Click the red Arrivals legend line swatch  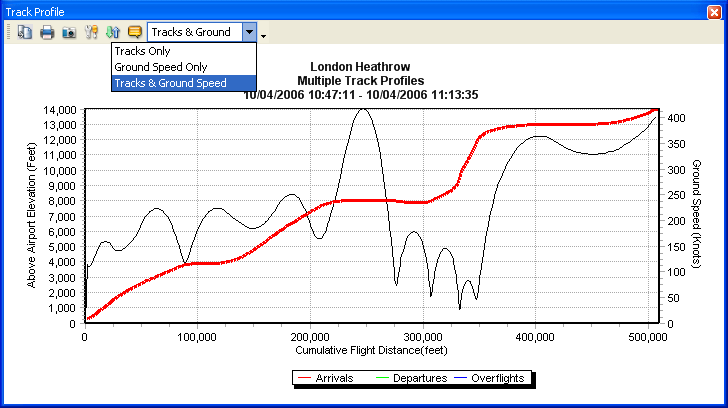click(304, 378)
